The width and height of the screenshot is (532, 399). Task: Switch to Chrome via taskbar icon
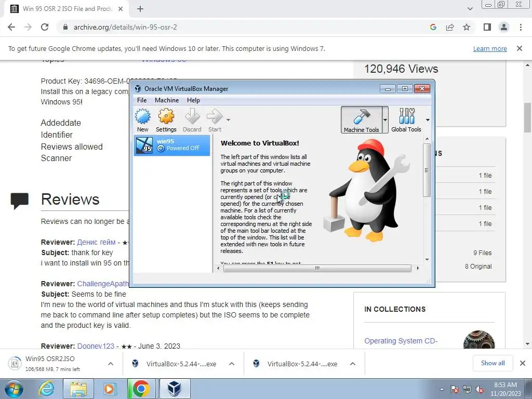(141, 389)
